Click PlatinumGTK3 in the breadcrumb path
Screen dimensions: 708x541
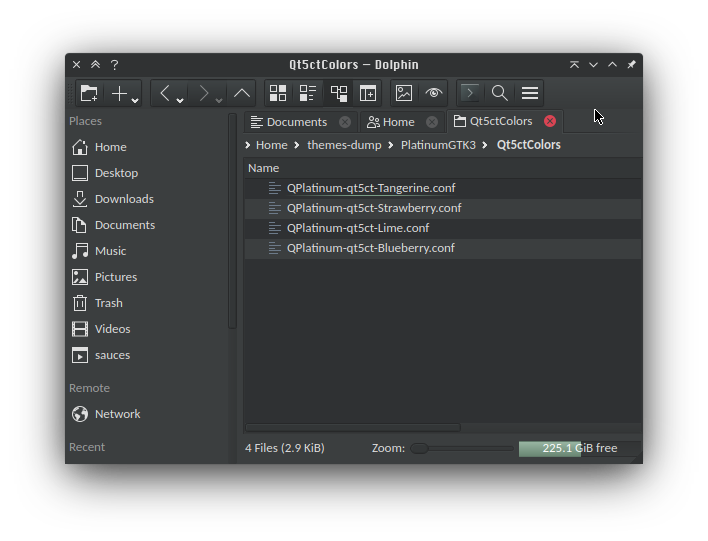pyautogui.click(x=438, y=145)
